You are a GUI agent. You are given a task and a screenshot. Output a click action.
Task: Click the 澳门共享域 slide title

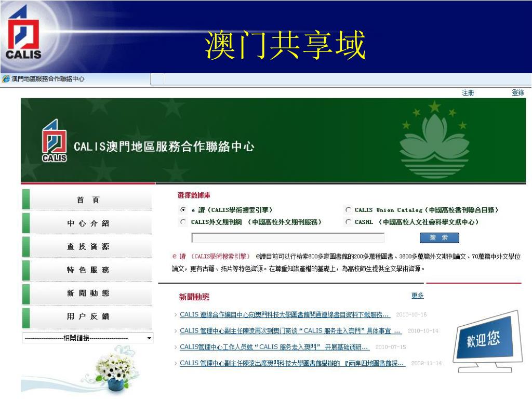pyautogui.click(x=285, y=45)
